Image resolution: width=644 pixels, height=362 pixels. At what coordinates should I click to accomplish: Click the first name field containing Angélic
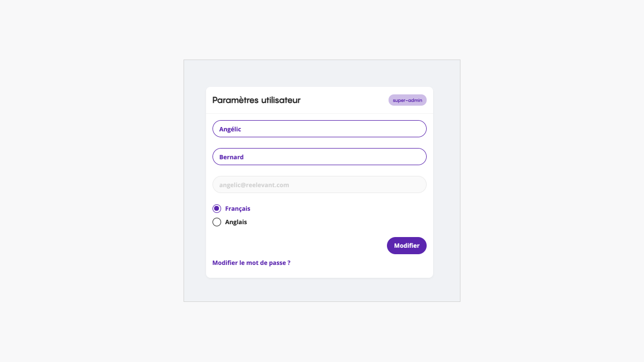[319, 129]
